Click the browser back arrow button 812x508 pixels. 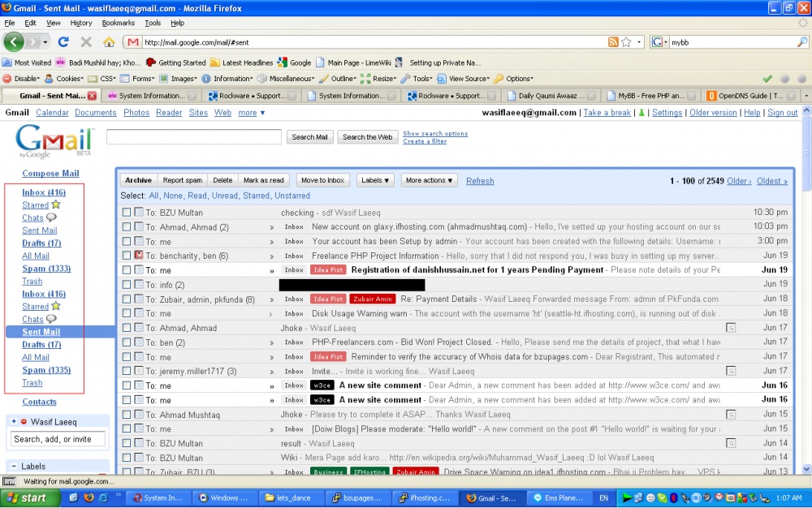15,42
